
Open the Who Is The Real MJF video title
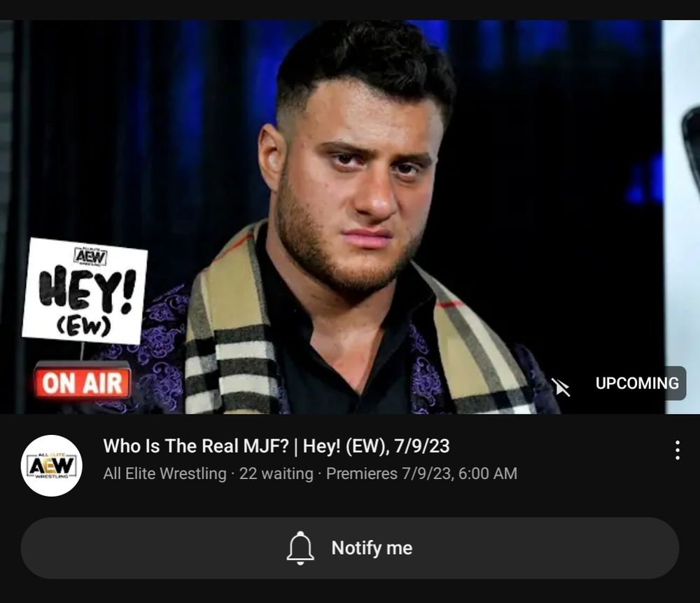click(x=276, y=446)
